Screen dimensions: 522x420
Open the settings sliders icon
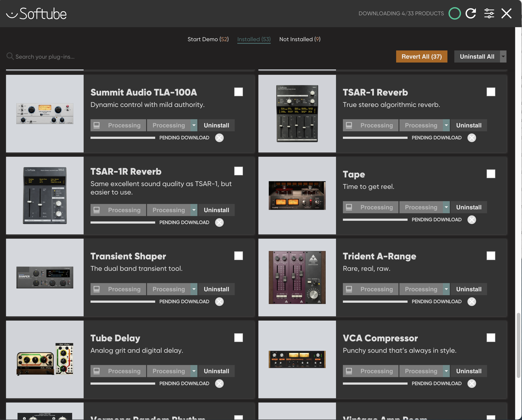(489, 13)
